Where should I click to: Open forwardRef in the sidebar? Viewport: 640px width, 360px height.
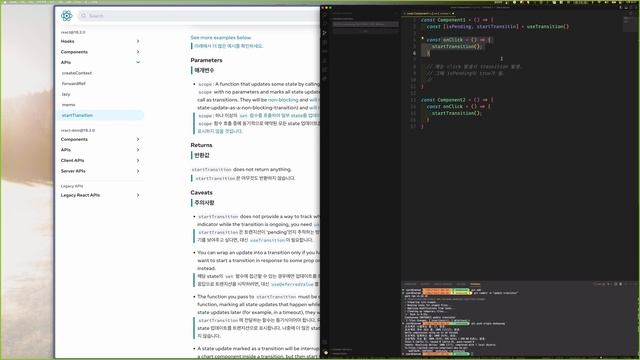pos(74,84)
